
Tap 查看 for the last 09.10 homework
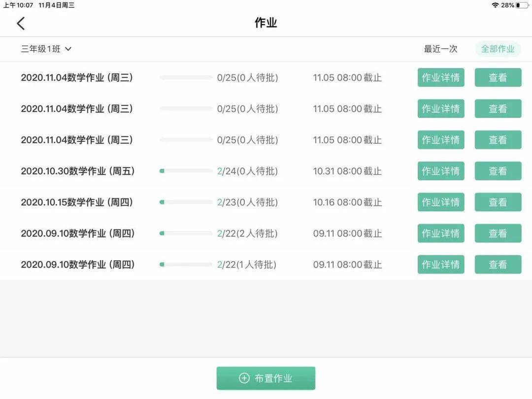(x=498, y=265)
